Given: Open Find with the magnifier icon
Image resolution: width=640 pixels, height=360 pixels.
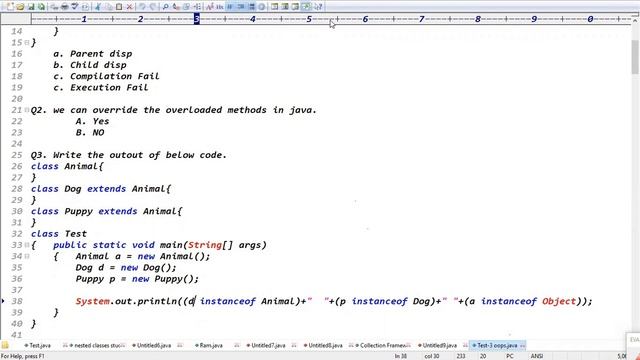Looking at the screenshot, I should coord(165,7).
